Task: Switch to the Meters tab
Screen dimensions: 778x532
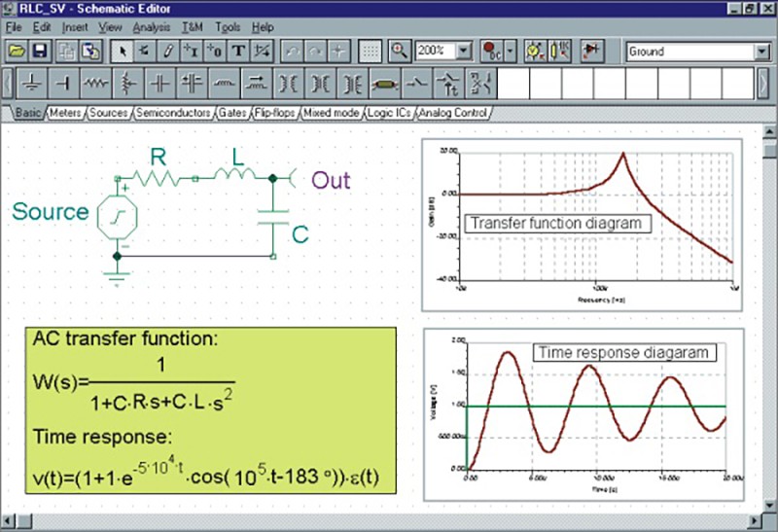Action: point(65,113)
